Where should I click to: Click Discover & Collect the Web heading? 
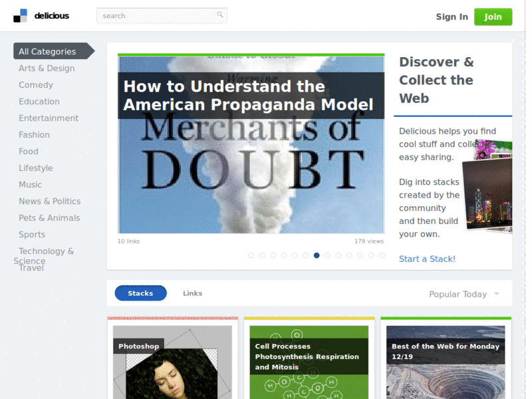(x=436, y=80)
